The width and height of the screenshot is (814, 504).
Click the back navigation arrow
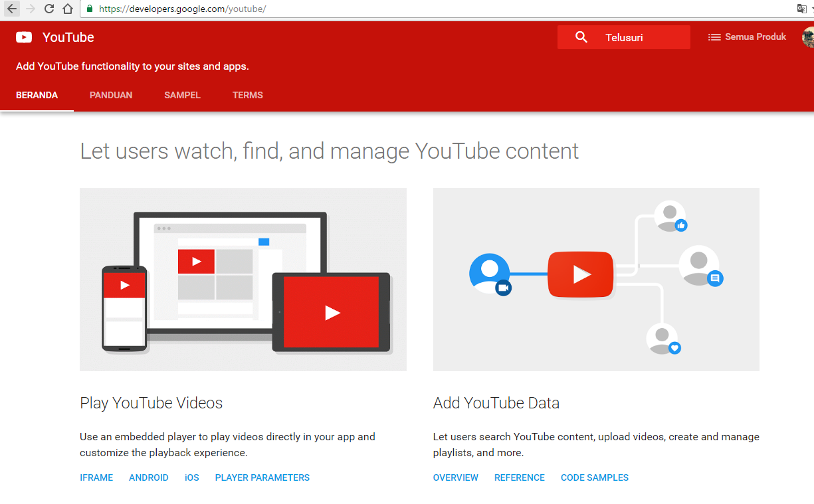(11, 8)
